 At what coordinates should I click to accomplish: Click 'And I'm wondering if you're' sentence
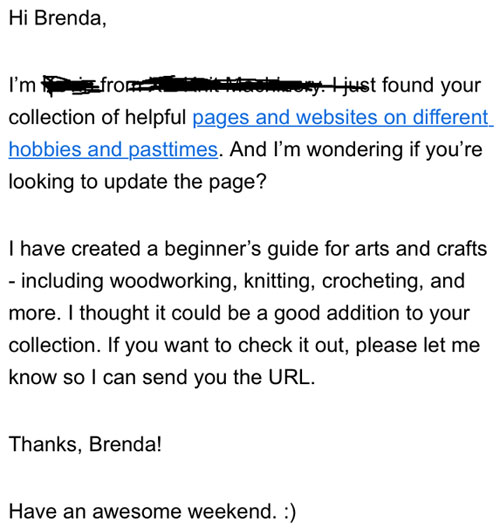click(x=356, y=150)
